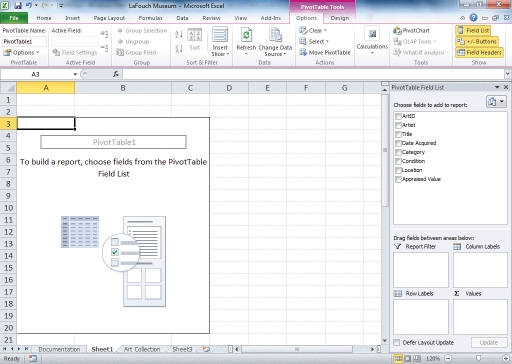The width and height of the screenshot is (512, 364).
Task: Open the Name Box dropdown arrow
Action: (75, 74)
